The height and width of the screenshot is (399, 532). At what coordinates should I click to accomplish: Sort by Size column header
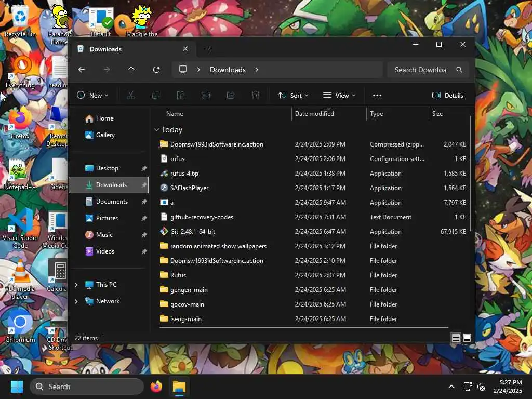[449, 114]
